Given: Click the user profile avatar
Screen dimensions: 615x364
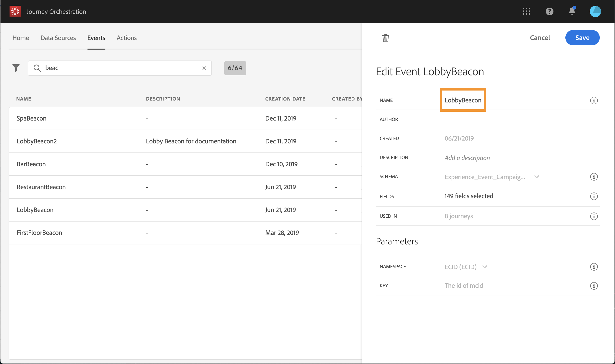Looking at the screenshot, I should 595,11.
